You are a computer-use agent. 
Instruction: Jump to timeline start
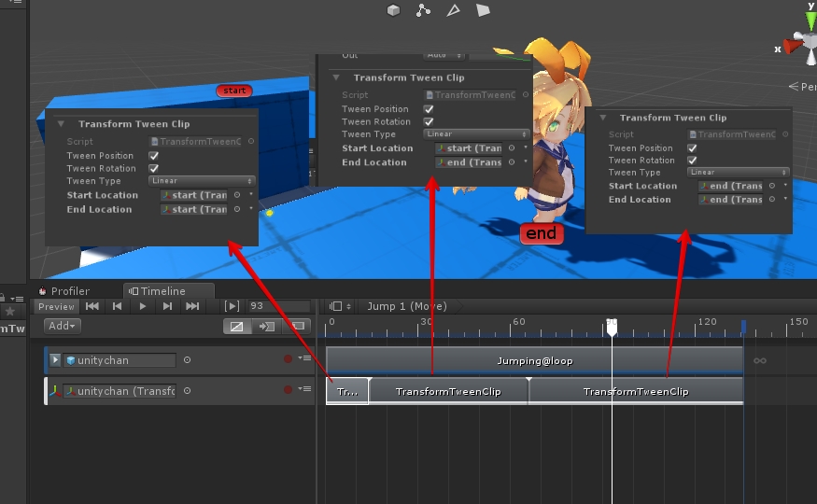92,306
